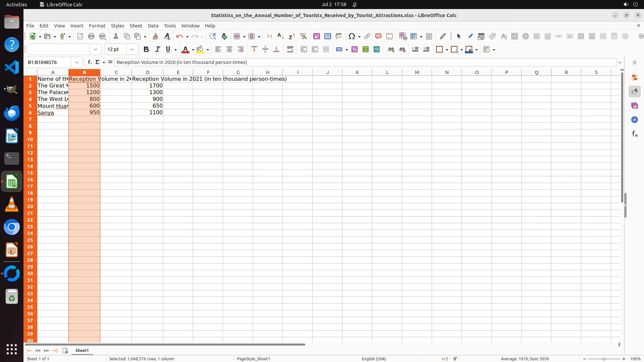Open the Format menu
Image resolution: width=644 pixels, height=362 pixels.
coord(97,26)
